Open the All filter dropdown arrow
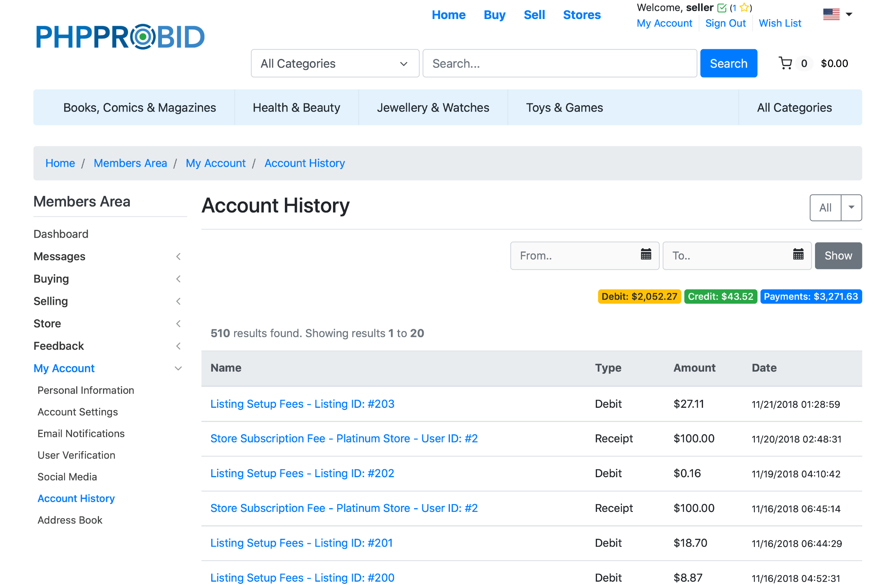896x588 pixels. [851, 208]
